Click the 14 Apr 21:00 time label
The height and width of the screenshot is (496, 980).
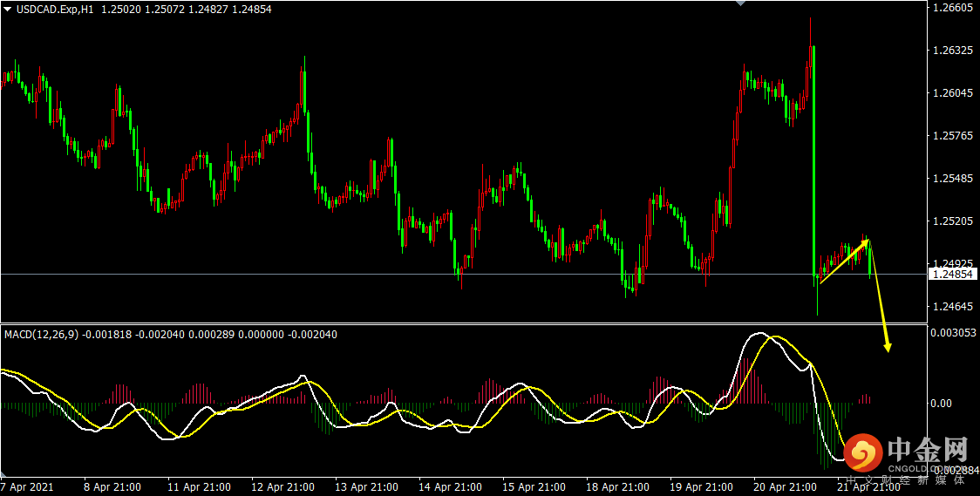(449, 486)
